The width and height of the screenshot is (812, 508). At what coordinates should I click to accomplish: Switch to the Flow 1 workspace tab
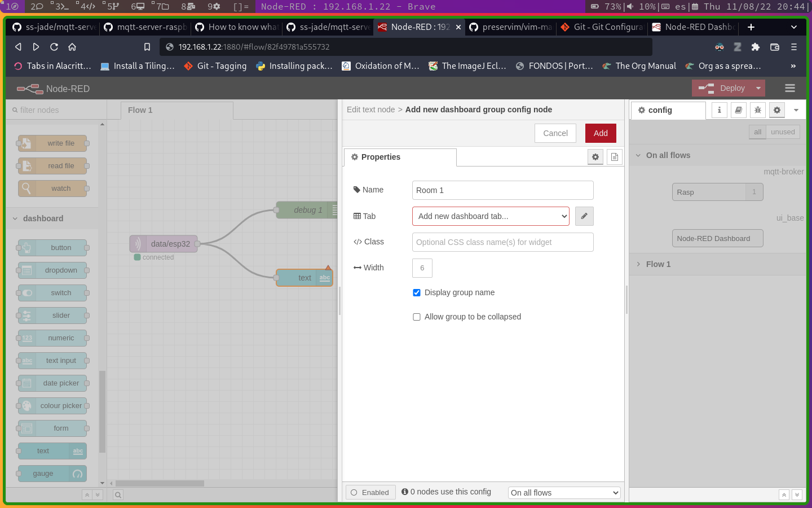177,110
